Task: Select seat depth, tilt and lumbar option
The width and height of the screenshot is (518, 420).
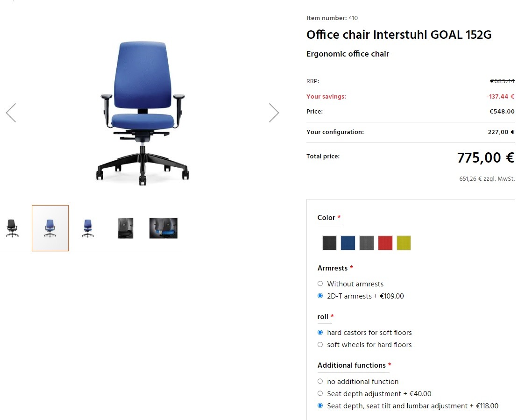Action: point(320,406)
